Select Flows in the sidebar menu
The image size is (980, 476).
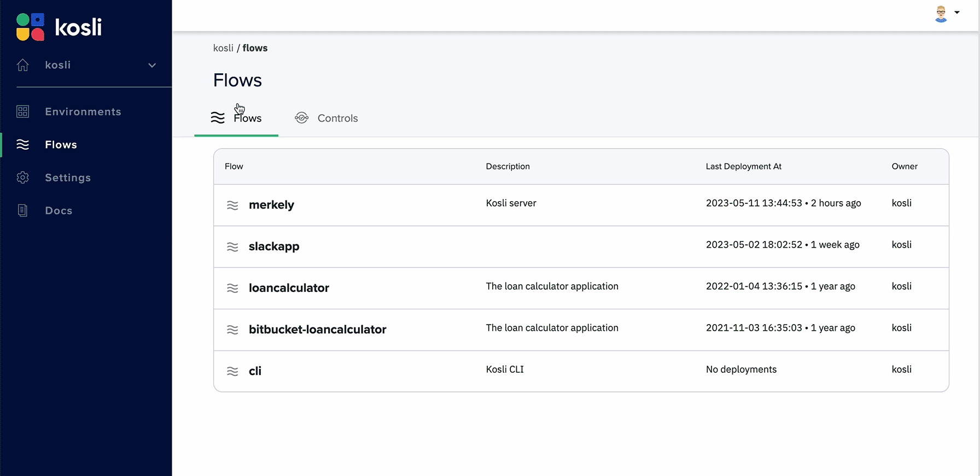click(x=61, y=144)
